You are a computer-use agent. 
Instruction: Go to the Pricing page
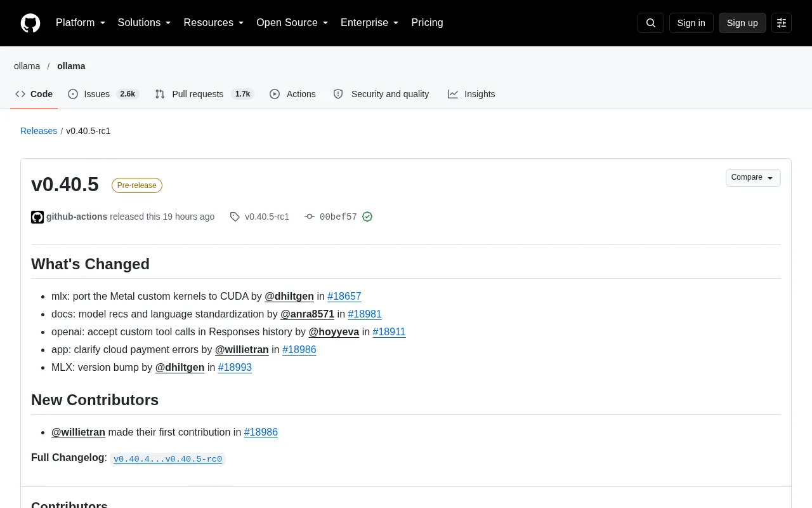pos(427,23)
